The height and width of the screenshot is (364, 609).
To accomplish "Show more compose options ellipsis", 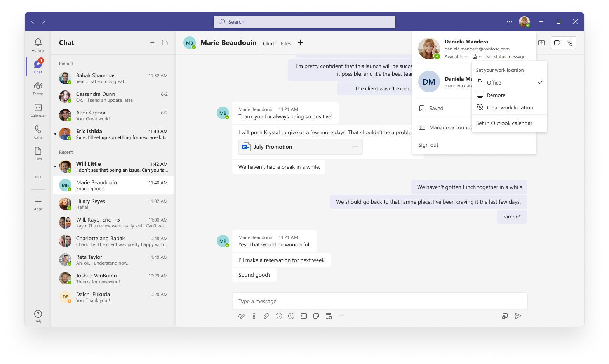I will click(341, 316).
